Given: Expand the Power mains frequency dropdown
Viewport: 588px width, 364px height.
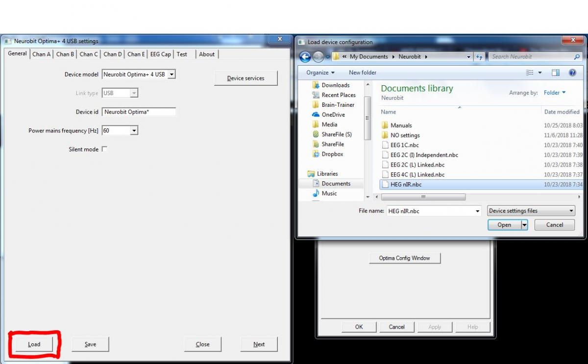Looking at the screenshot, I should coord(134,131).
